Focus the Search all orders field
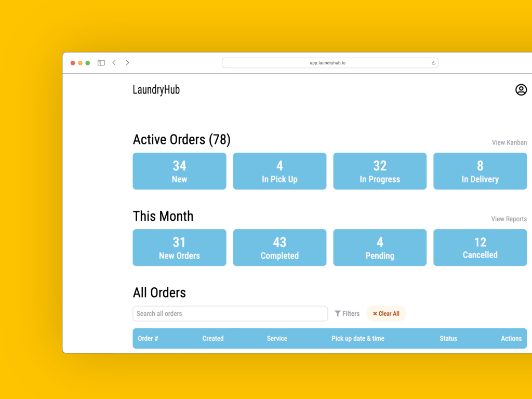532x399 pixels. pos(230,313)
